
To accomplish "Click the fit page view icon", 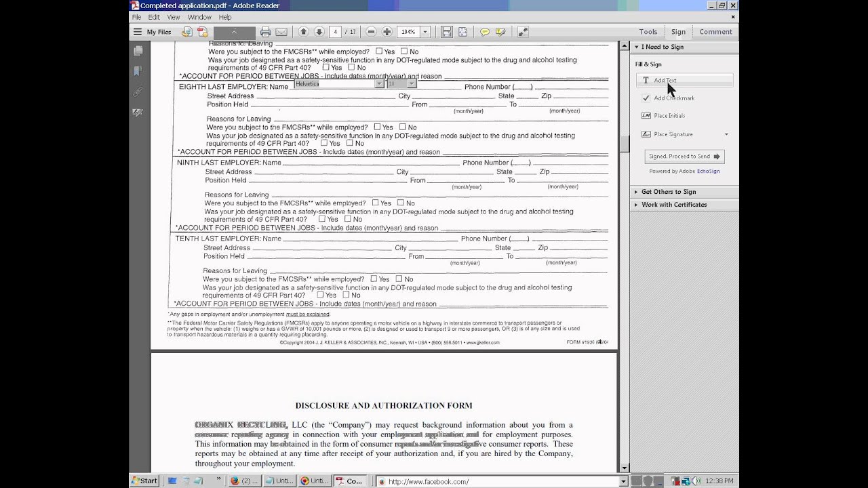I will [x=462, y=32].
